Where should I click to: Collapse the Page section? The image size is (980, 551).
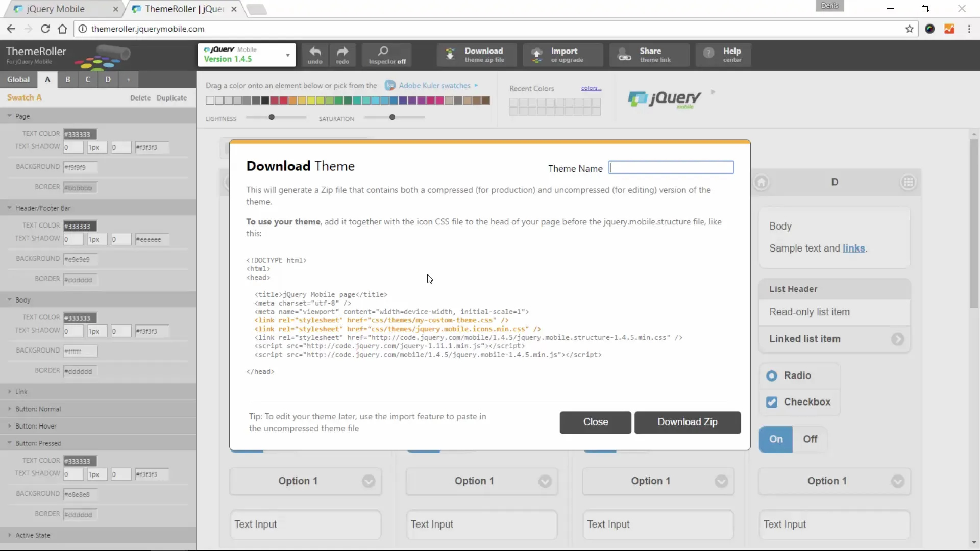[98, 116]
